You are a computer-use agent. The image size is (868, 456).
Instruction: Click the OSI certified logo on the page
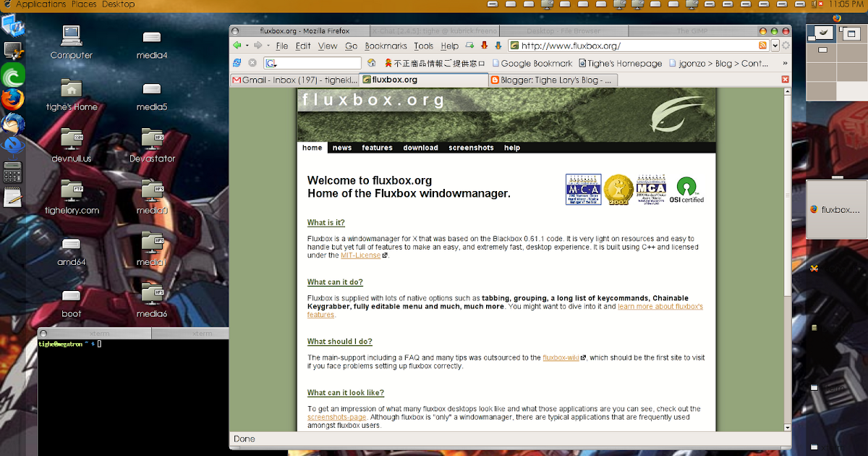[686, 190]
